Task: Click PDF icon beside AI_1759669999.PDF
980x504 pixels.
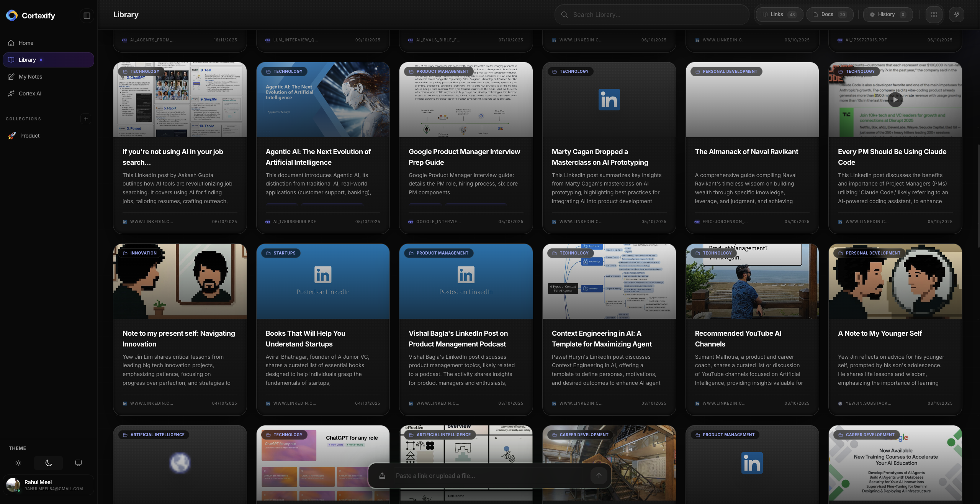Action: (268, 222)
